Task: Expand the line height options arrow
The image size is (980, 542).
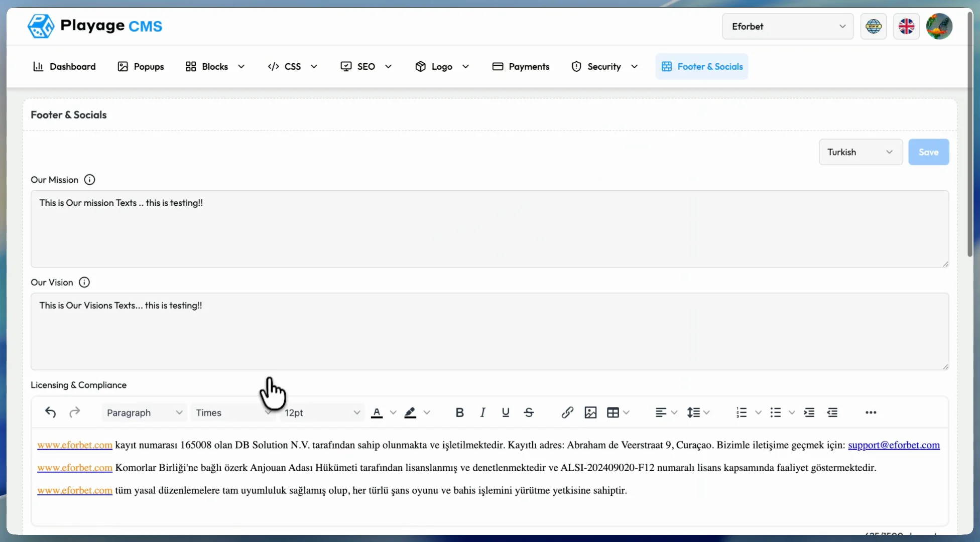Action: [x=706, y=413]
